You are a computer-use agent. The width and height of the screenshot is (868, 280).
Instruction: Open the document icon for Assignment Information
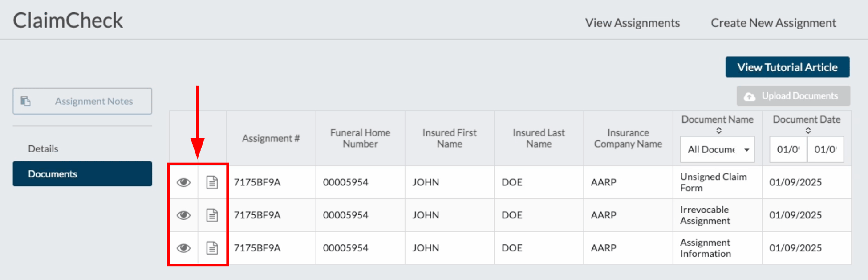click(x=212, y=247)
